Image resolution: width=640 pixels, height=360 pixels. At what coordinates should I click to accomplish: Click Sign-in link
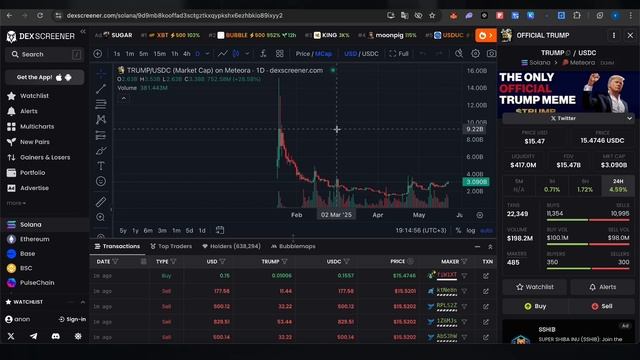click(x=72, y=319)
